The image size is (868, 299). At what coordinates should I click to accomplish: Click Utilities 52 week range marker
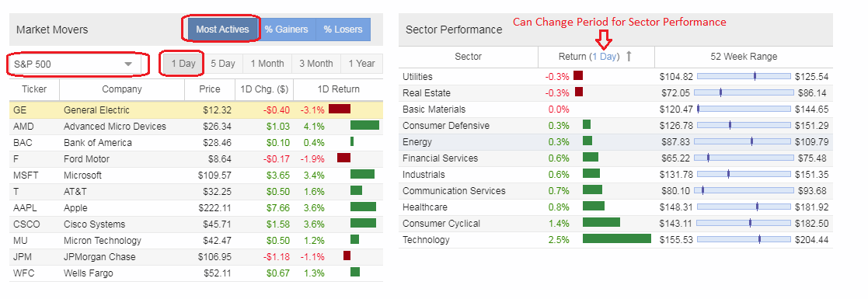pos(755,76)
